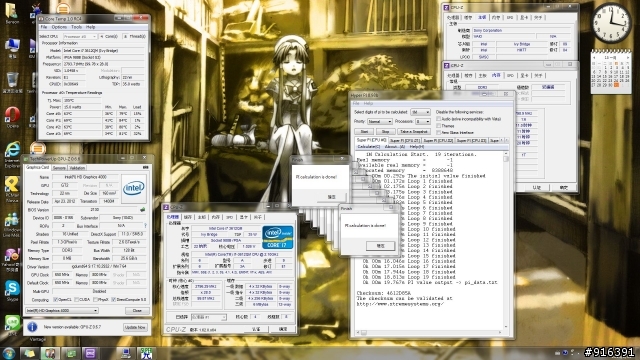Open the Skype desktop icon
640x360 pixels.
pos(12,288)
